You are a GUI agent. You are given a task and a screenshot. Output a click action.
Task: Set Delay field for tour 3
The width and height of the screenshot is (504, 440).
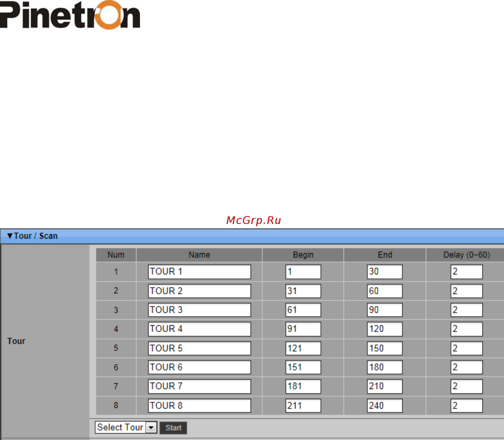click(x=467, y=310)
